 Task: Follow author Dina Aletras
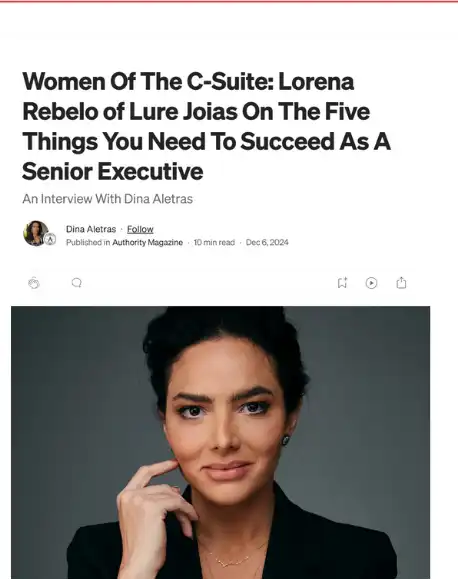[x=140, y=229]
